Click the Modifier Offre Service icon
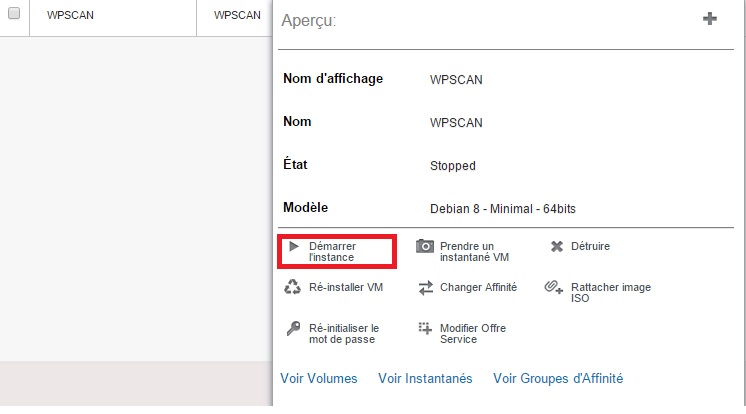The width and height of the screenshot is (746, 414). (x=425, y=328)
